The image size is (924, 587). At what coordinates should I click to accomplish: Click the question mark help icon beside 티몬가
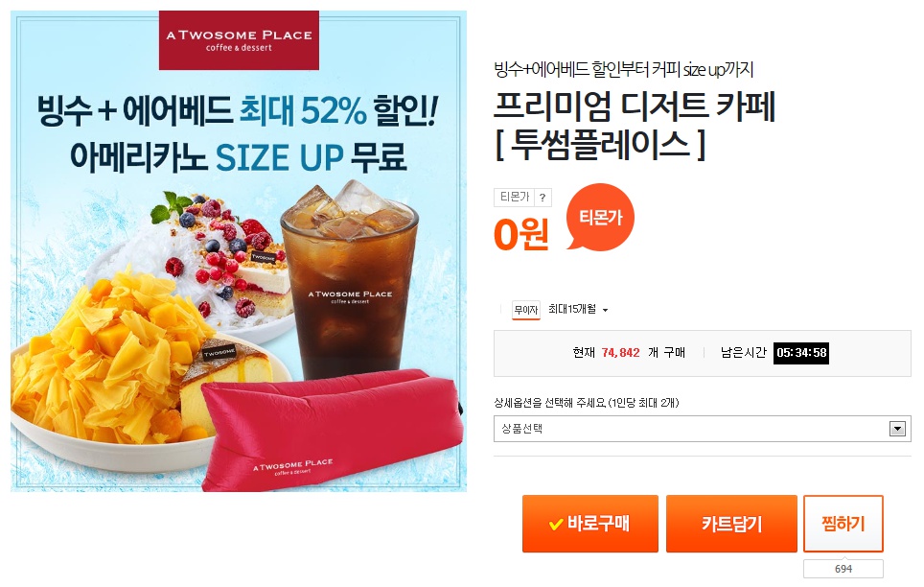(543, 197)
